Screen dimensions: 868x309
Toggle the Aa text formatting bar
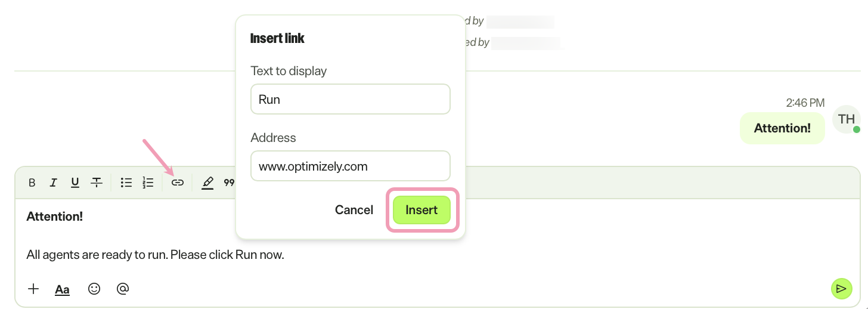(62, 289)
